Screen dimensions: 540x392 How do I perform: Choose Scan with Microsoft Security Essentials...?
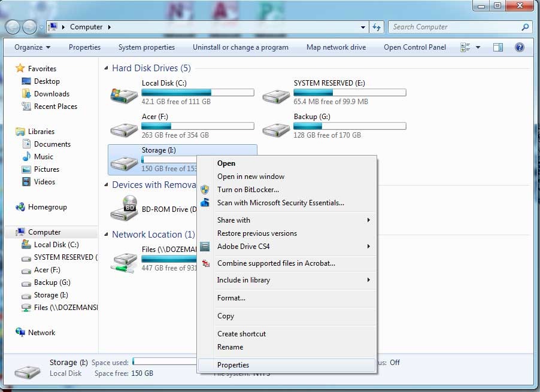(287, 203)
